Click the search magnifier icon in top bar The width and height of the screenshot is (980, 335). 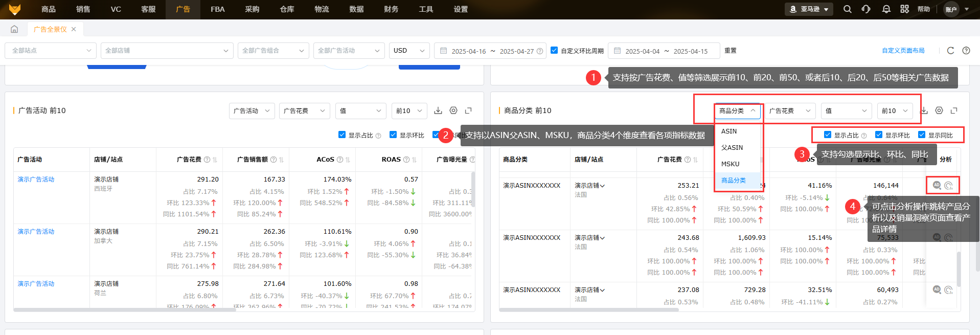point(847,9)
